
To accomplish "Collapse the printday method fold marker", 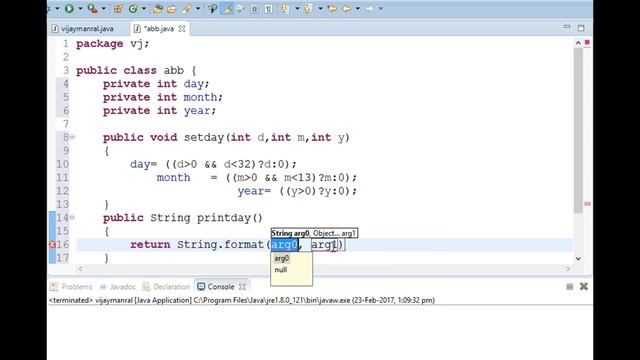I will pyautogui.click(x=72, y=218).
